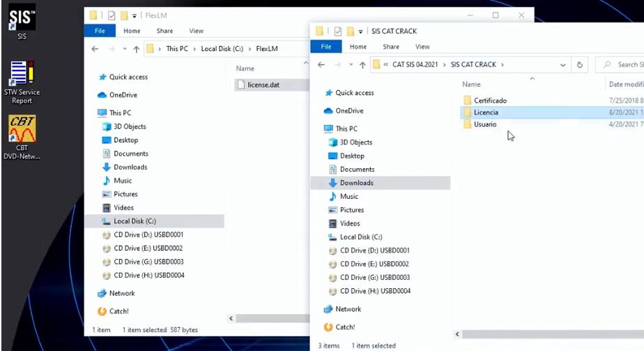
Task: Click CAT SIS 04.2021 in address path
Action: (x=415, y=64)
